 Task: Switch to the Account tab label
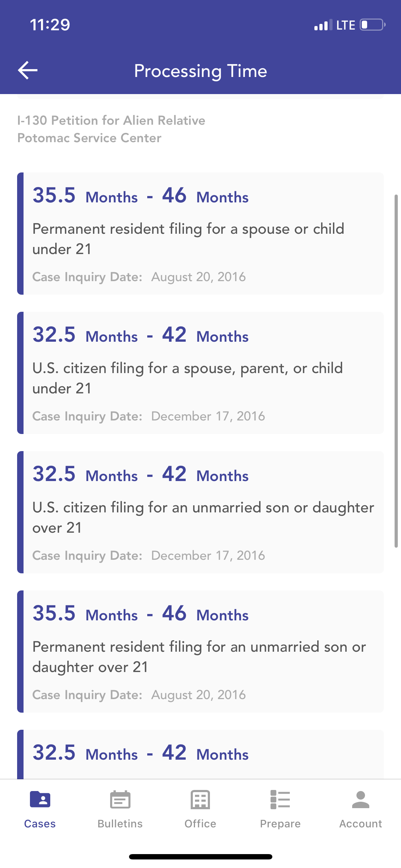[x=360, y=824]
